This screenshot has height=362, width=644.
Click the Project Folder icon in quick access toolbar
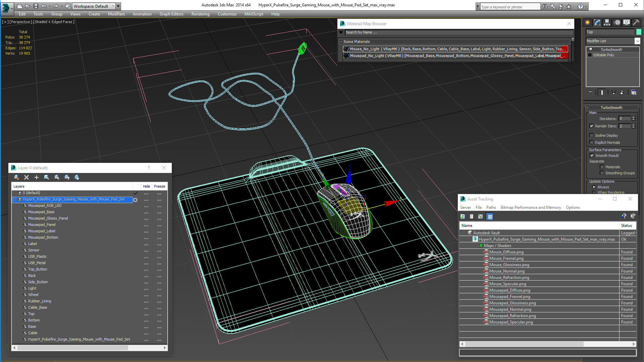[x=68, y=6]
